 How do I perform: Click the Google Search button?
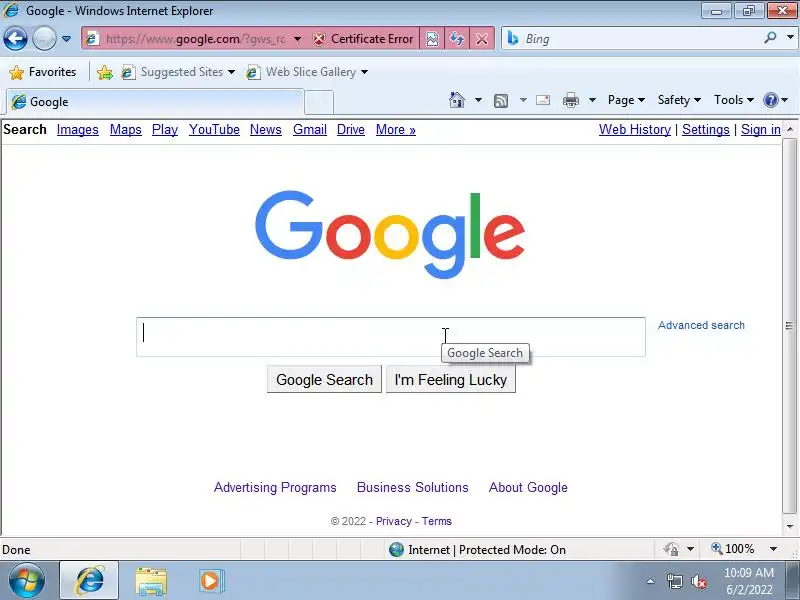pyautogui.click(x=324, y=379)
